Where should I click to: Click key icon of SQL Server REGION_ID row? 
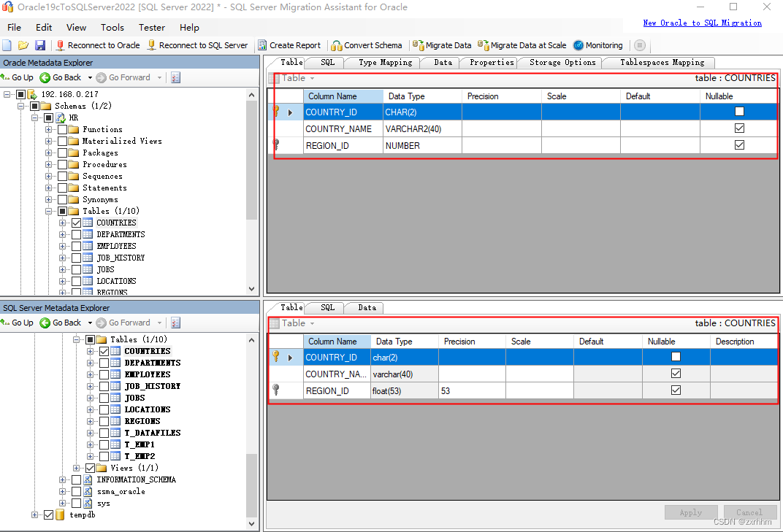(275, 390)
